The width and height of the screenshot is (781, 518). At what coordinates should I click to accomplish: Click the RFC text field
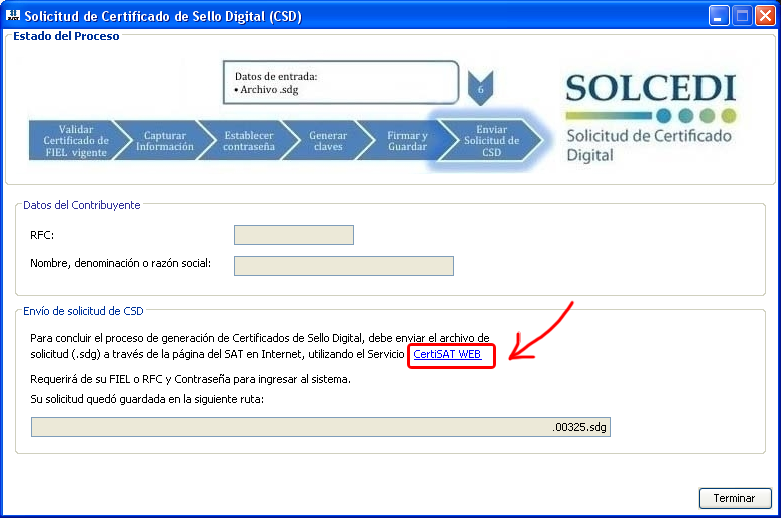point(293,235)
